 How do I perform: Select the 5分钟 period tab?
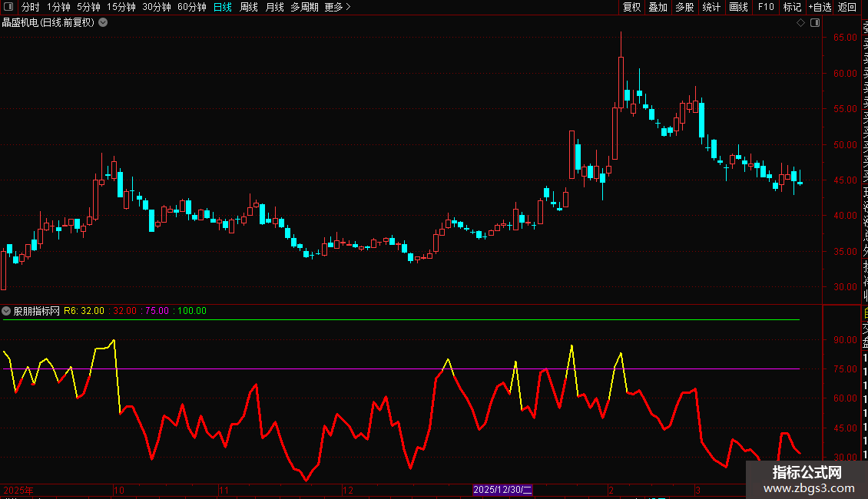coord(88,7)
